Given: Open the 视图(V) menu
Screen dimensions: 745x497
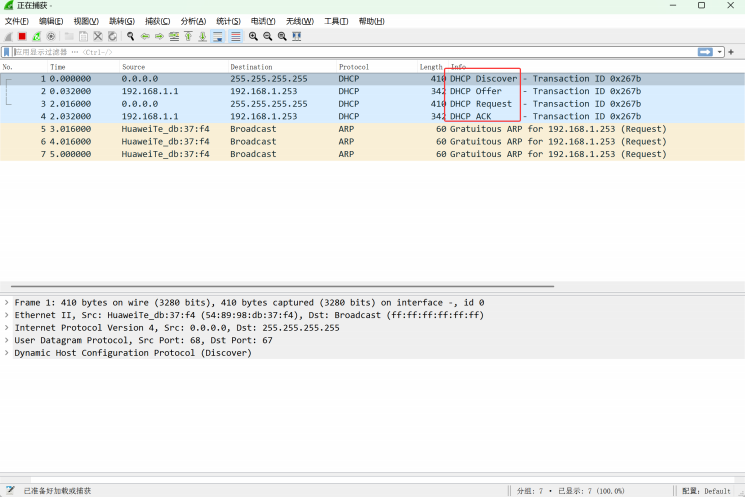Looking at the screenshot, I should click(86, 21).
